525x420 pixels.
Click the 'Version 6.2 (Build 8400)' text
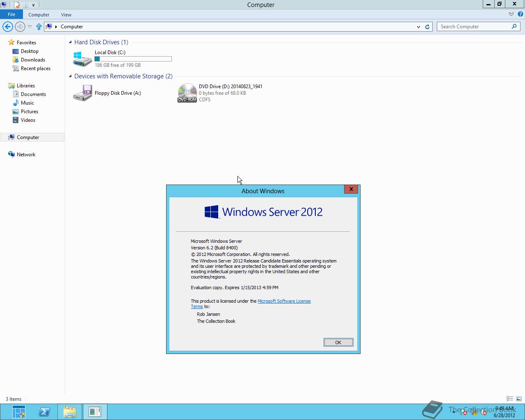coord(214,248)
